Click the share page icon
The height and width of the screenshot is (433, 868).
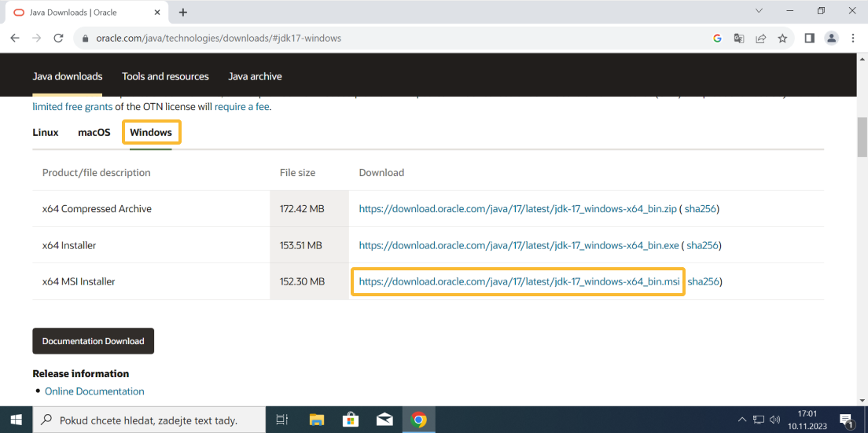pos(760,38)
